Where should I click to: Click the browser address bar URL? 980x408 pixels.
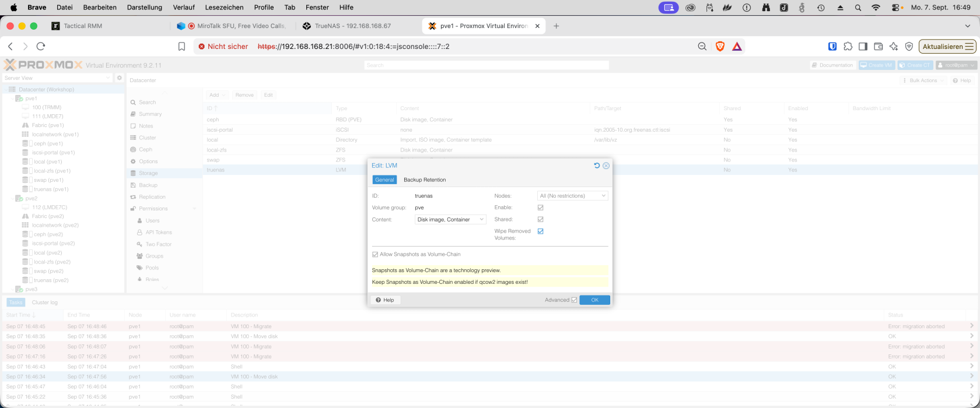[353, 46]
